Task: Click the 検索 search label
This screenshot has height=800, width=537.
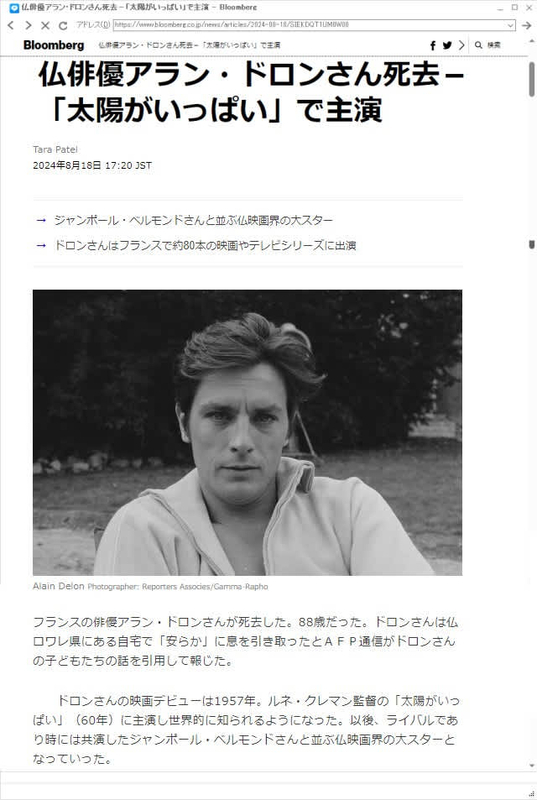Action: pyautogui.click(x=494, y=45)
